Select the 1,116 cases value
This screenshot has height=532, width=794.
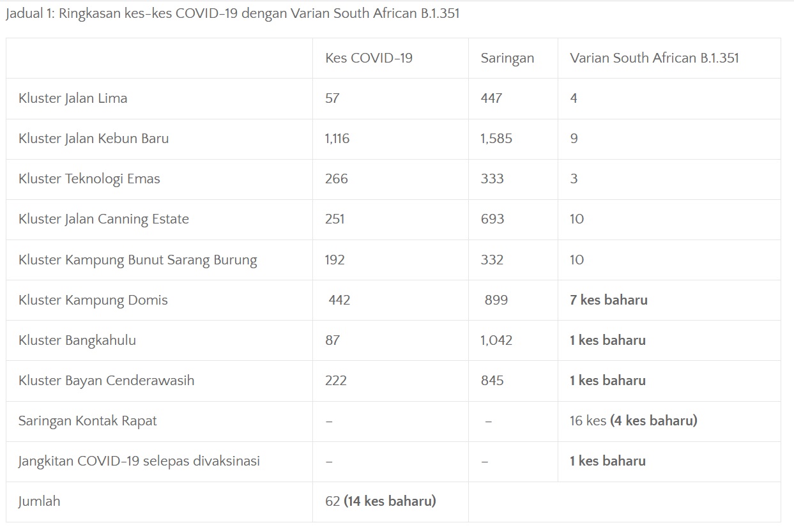tap(337, 139)
